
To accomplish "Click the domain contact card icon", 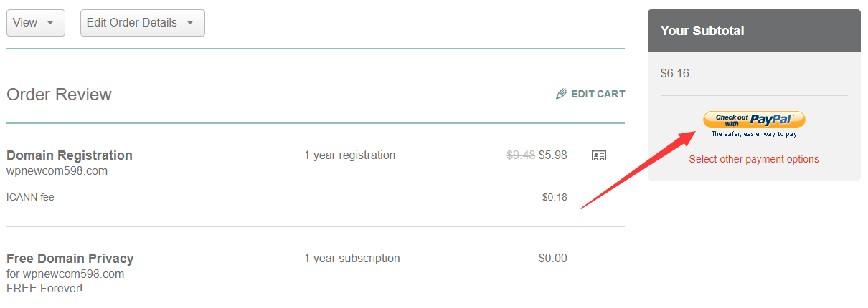I will 599,155.
